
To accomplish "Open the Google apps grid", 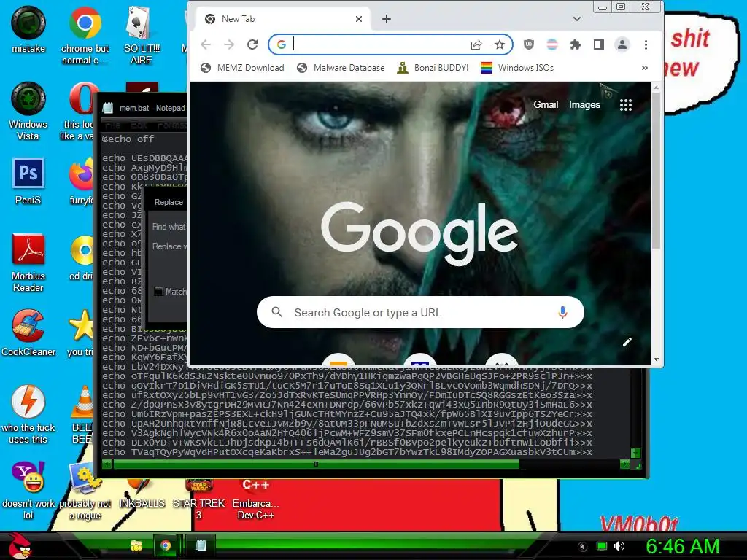I will [x=625, y=105].
